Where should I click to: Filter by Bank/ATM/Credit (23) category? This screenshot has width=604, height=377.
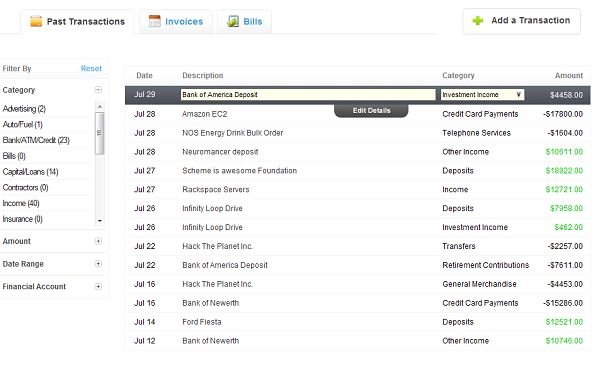tap(36, 141)
